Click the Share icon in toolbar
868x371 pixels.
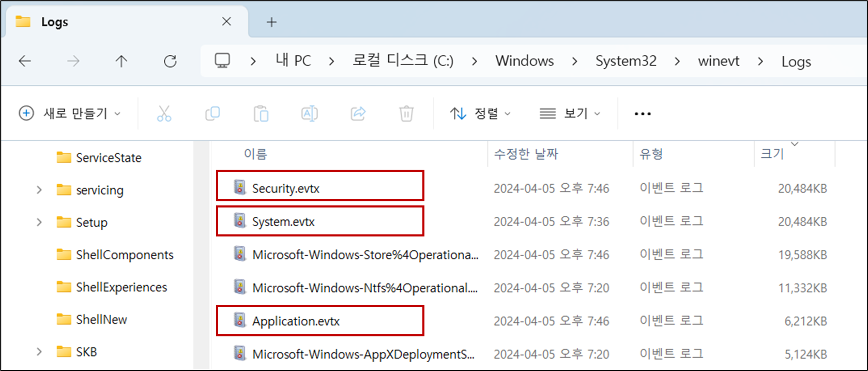[x=358, y=113]
